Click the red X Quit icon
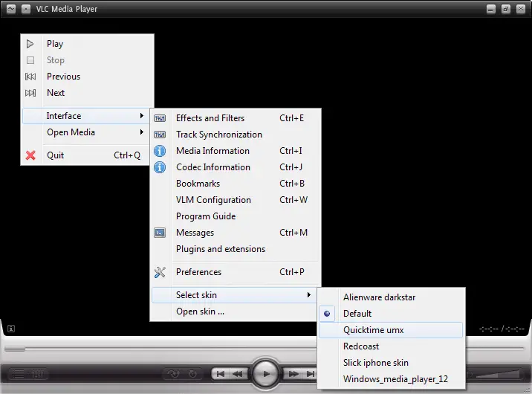This screenshot has width=532, height=394. pos(30,155)
